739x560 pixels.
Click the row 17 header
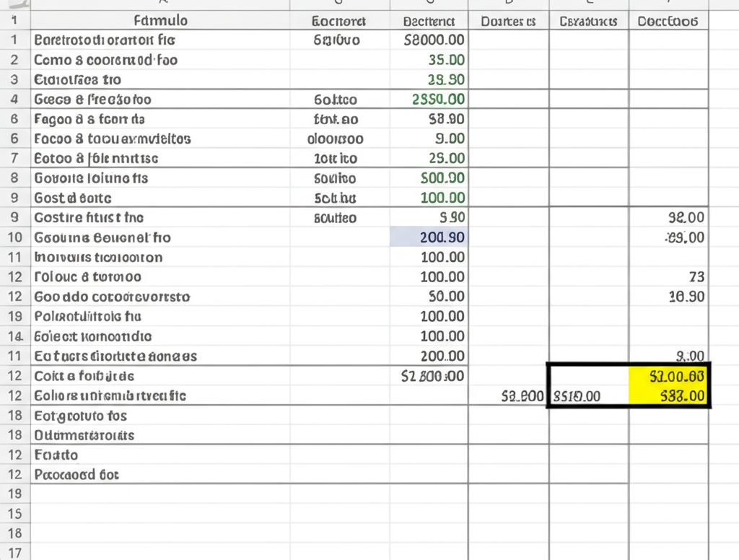pos(15,553)
